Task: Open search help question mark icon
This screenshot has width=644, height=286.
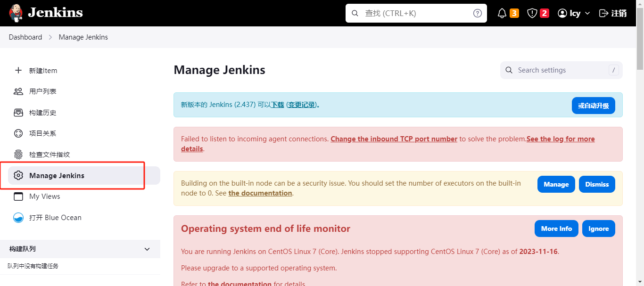Action: [477, 13]
